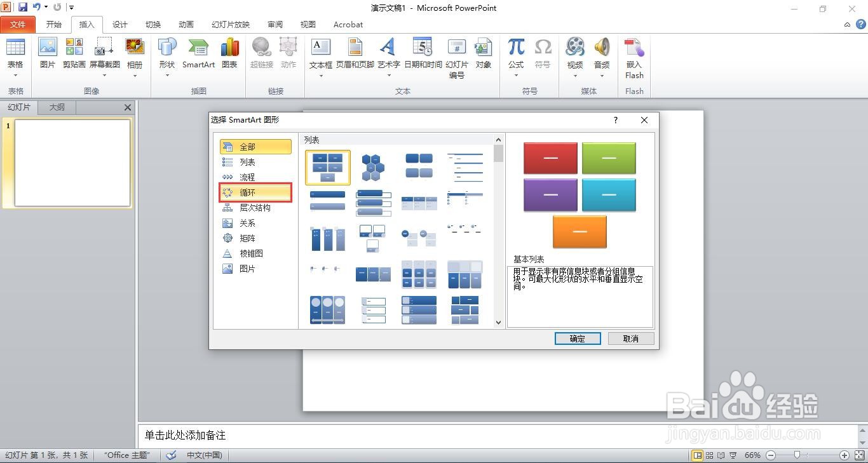Cancel the dialog with 取消

(x=631, y=339)
